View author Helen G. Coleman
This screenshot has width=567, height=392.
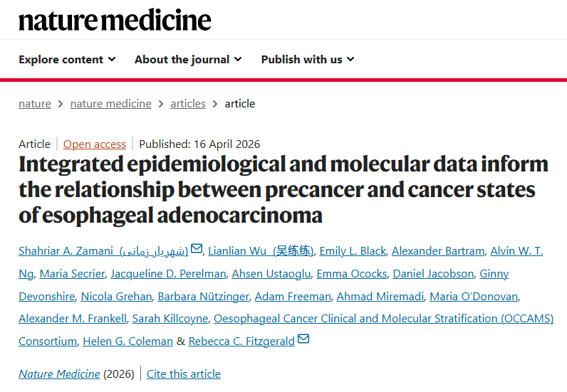click(128, 341)
